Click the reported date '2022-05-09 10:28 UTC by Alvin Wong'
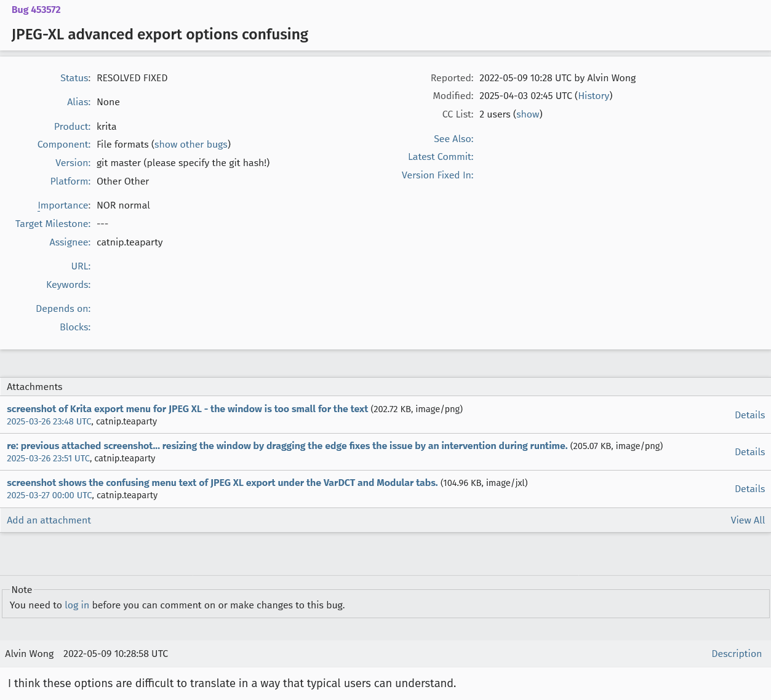This screenshot has height=700, width=771. point(557,78)
